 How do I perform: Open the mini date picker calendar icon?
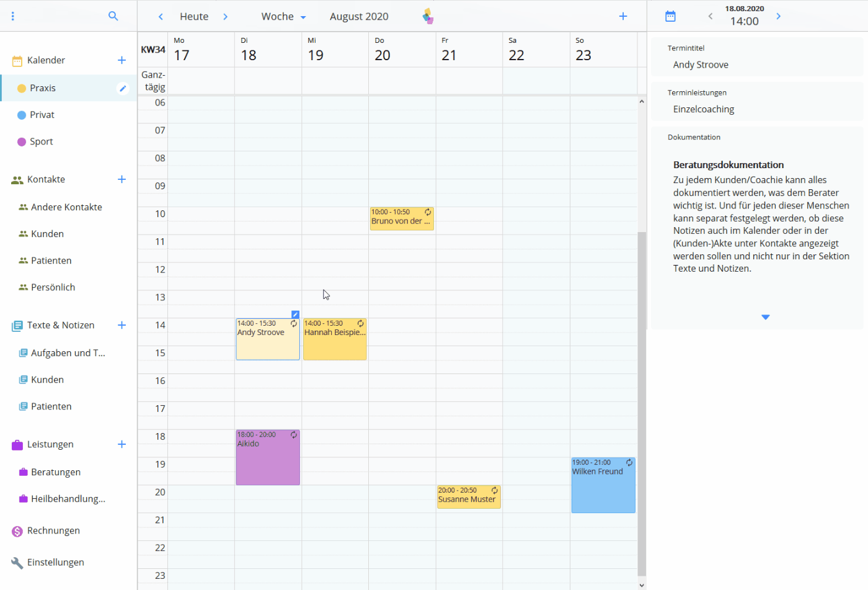click(670, 16)
